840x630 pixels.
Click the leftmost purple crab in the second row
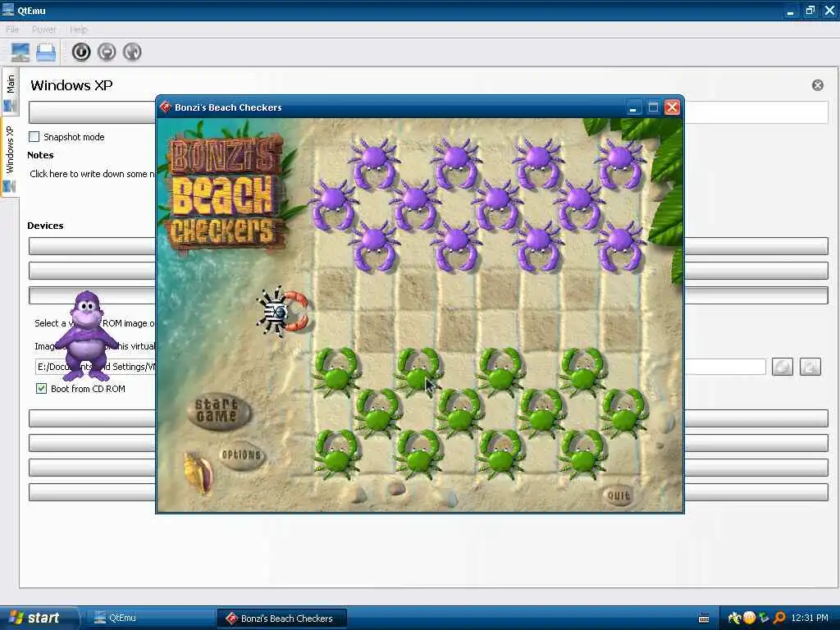(x=333, y=204)
